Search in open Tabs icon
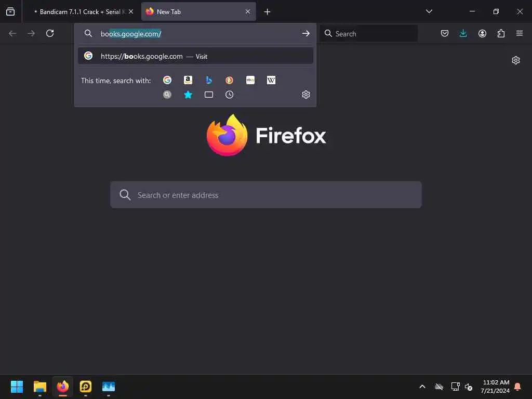Image resolution: width=532 pixels, height=399 pixels. (x=209, y=95)
